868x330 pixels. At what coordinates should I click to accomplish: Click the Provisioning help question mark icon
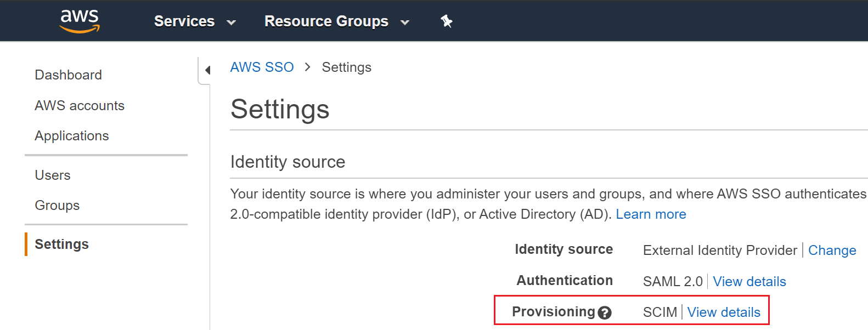click(605, 313)
